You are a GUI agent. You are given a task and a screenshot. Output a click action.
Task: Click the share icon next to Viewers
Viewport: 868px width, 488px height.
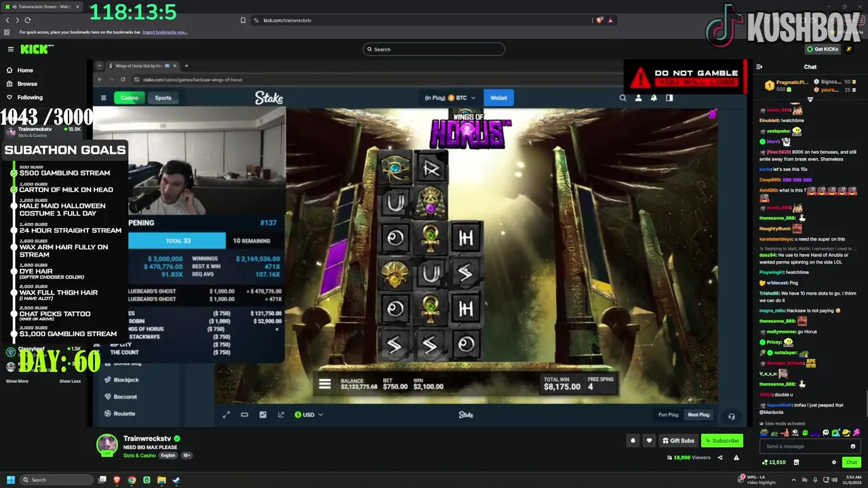pos(719,457)
